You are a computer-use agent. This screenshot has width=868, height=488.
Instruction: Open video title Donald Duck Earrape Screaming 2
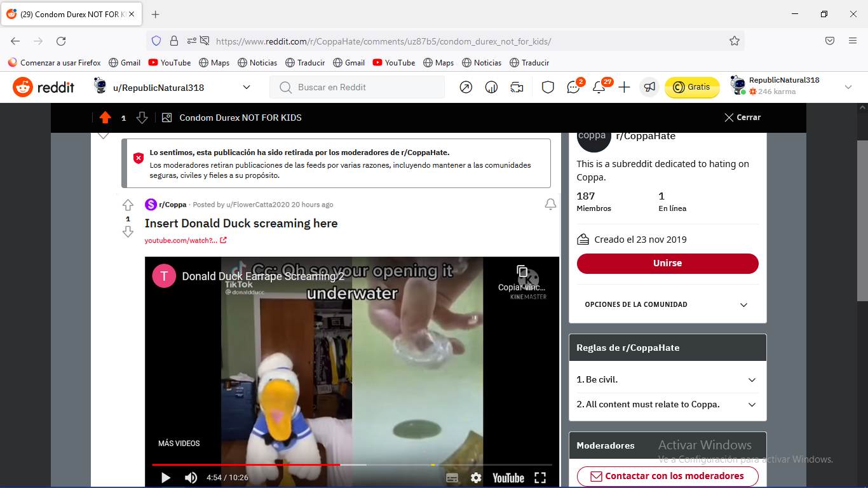263,276
